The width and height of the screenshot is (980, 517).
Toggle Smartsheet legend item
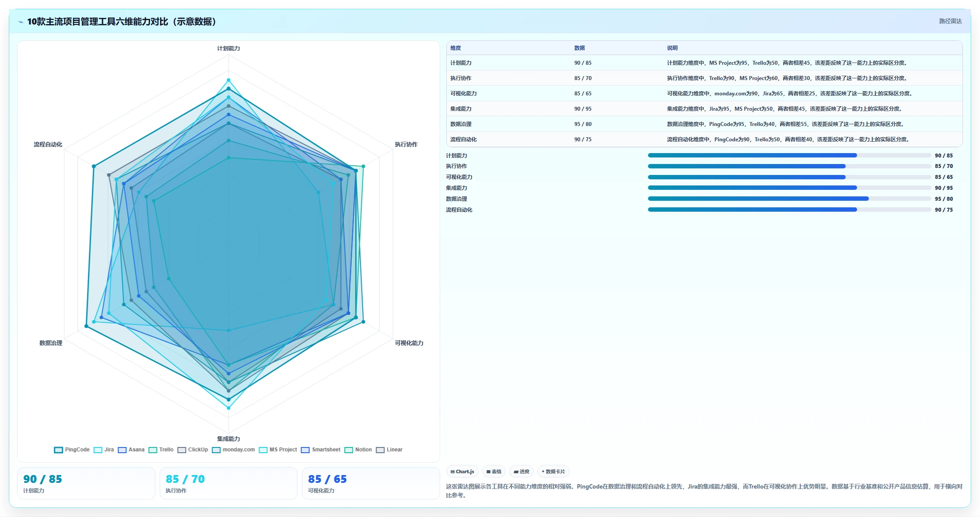tap(321, 450)
